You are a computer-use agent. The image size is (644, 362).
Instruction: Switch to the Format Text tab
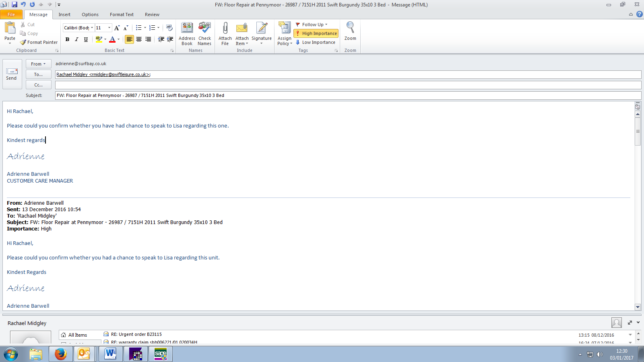click(122, 14)
